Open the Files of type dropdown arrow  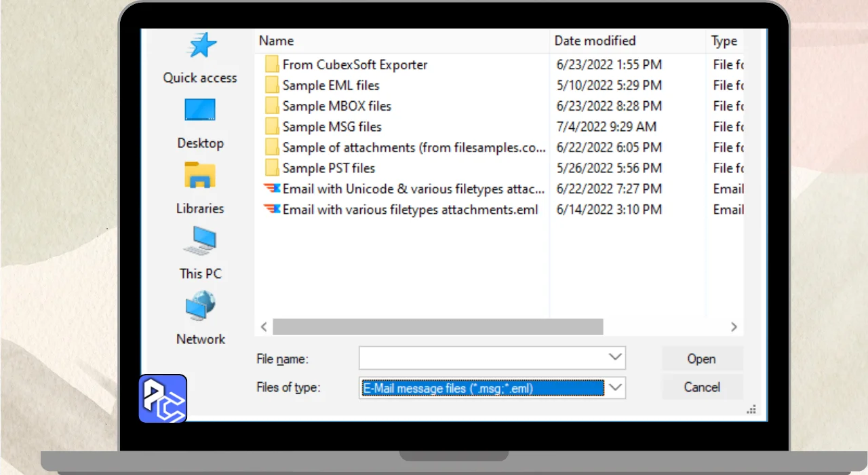tap(615, 387)
